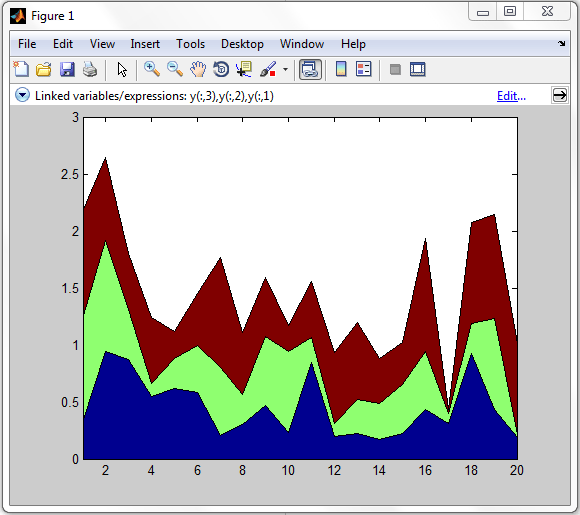This screenshot has width=580, height=515.
Task: Expand the toolbar overflow arrow at the menu bar's right end
Action: [x=562, y=44]
